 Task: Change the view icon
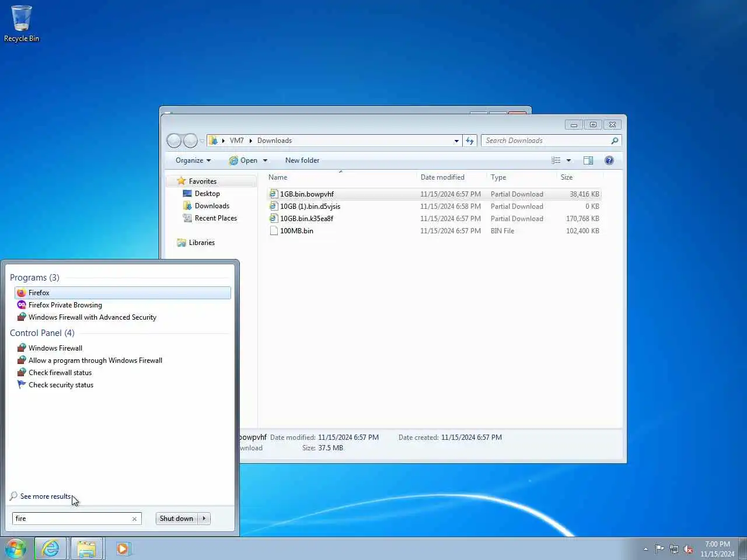[x=556, y=160]
